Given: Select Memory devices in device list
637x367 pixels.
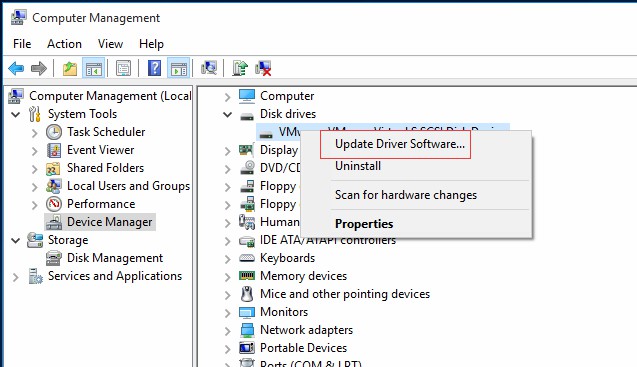Looking at the screenshot, I should click(x=303, y=276).
